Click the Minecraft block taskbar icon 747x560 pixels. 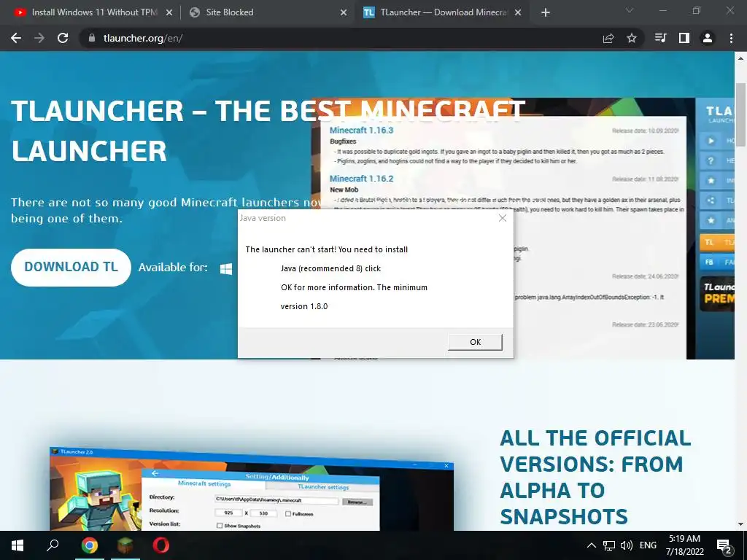[125, 545]
